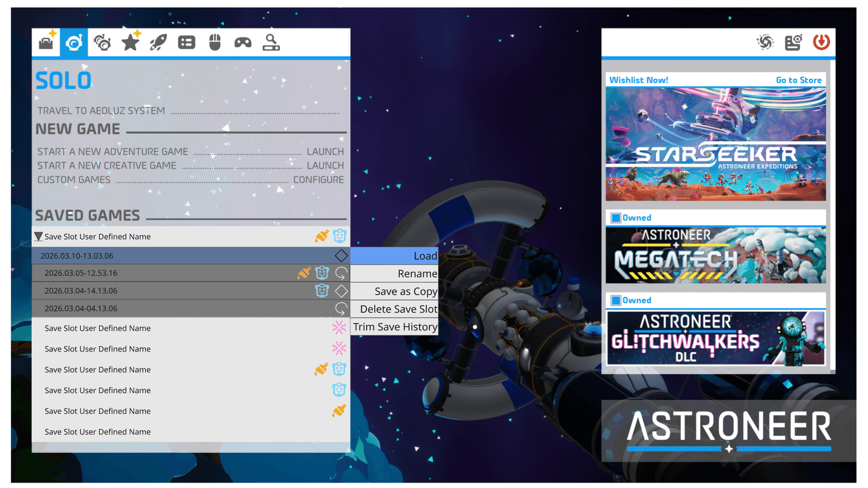Open the server search tab icon
The width and height of the screenshot is (868, 488).
(x=271, y=42)
